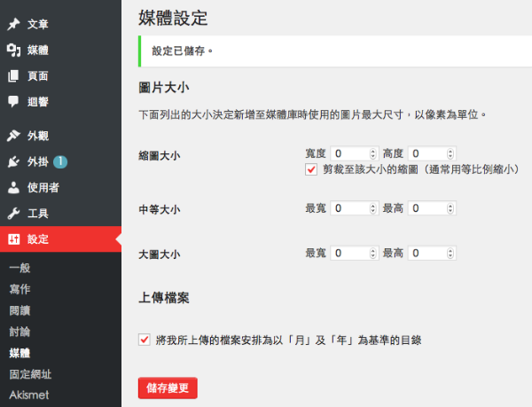Click the 設定已儲存 notice text
Screen dimensions: 532x407
(182, 51)
